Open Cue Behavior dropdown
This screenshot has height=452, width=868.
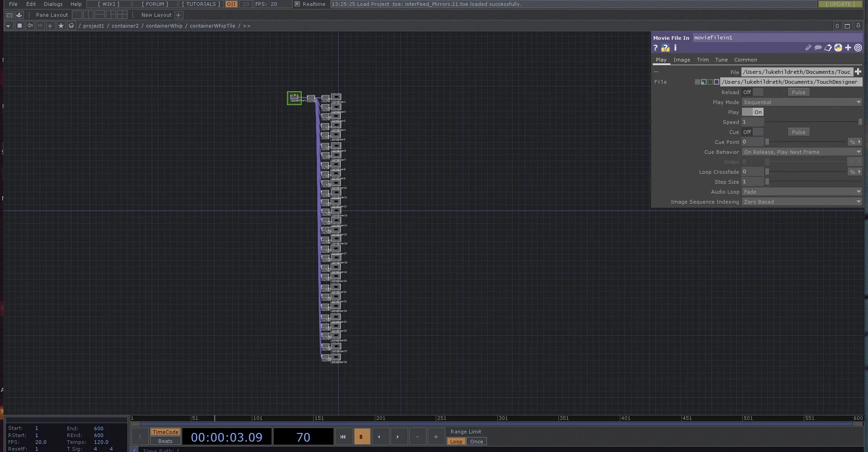tap(802, 152)
